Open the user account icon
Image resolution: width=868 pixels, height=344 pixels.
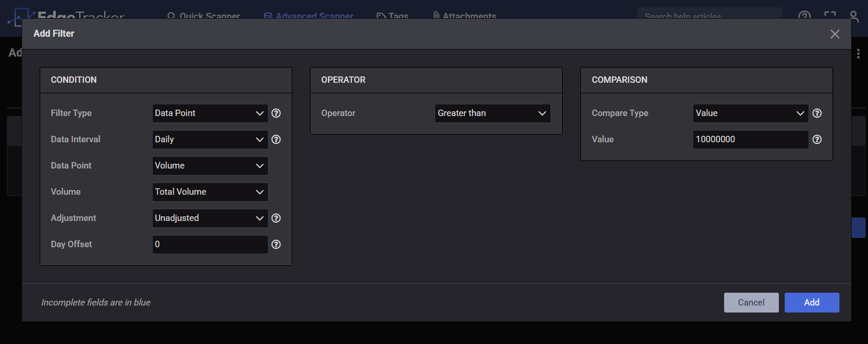tap(854, 16)
